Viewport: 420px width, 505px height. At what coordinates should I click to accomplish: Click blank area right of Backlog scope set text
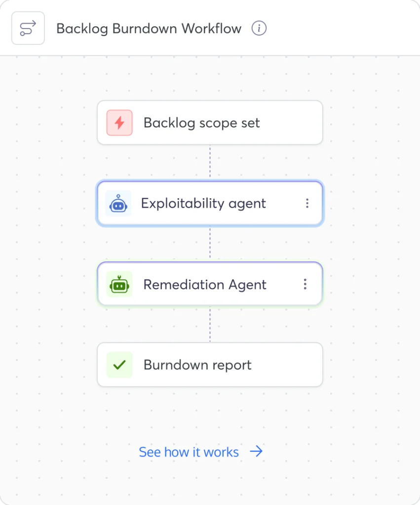tap(290, 123)
